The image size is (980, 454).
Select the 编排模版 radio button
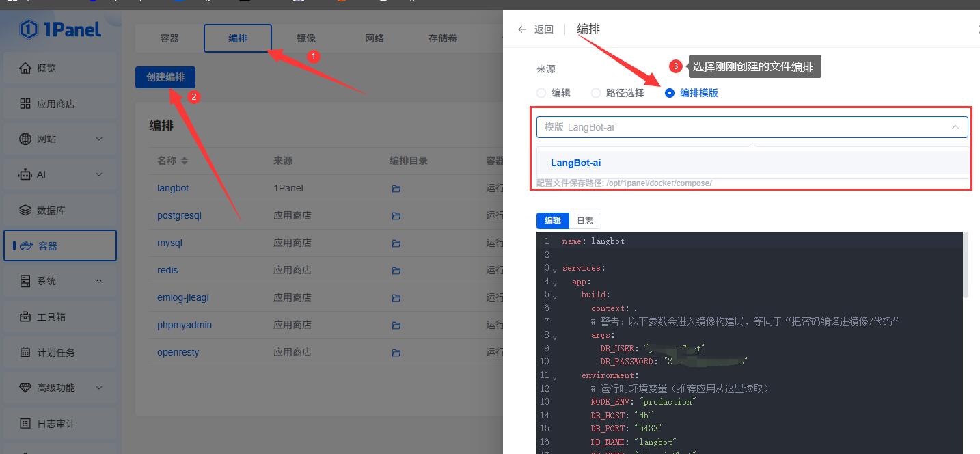670,93
